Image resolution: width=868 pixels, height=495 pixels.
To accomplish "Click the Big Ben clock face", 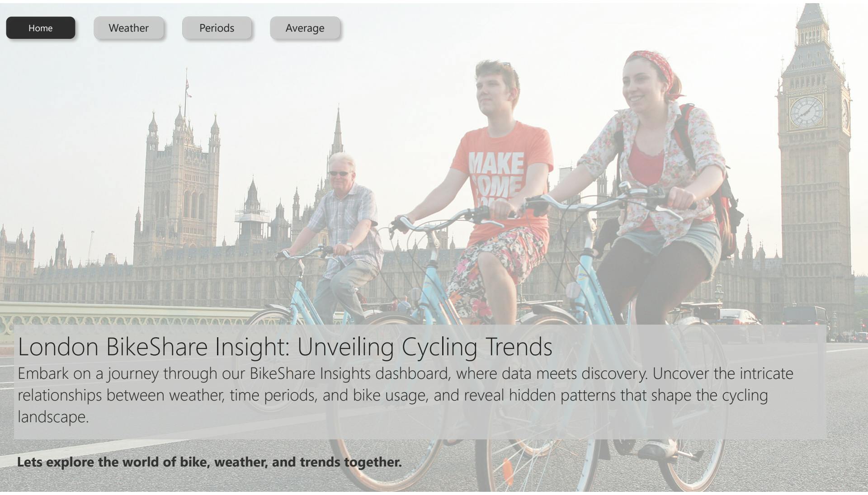I will coord(807,112).
